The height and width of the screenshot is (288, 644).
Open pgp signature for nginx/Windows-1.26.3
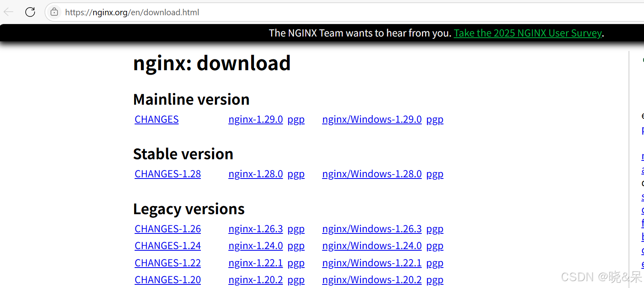[435, 229]
